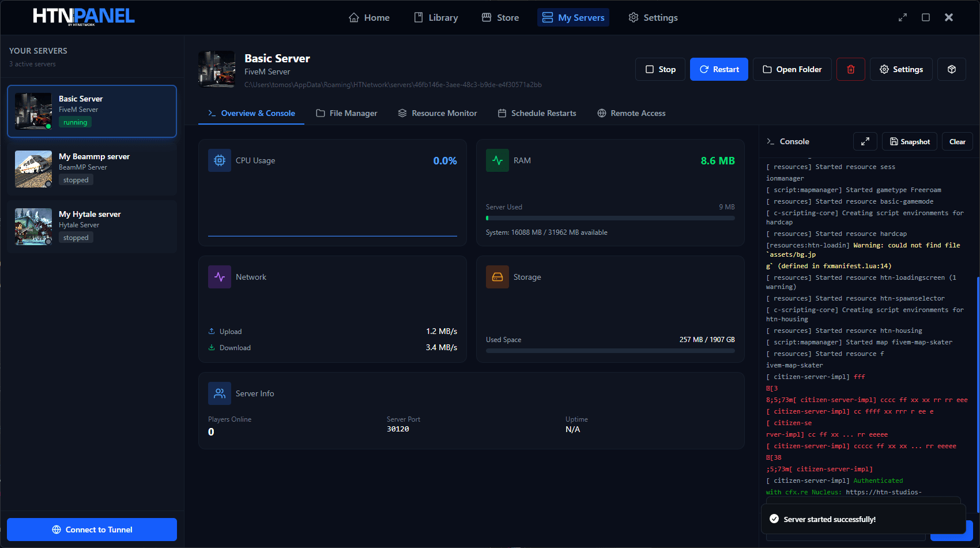This screenshot has width=980, height=548.
Task: Go to the Home page
Action: (369, 17)
